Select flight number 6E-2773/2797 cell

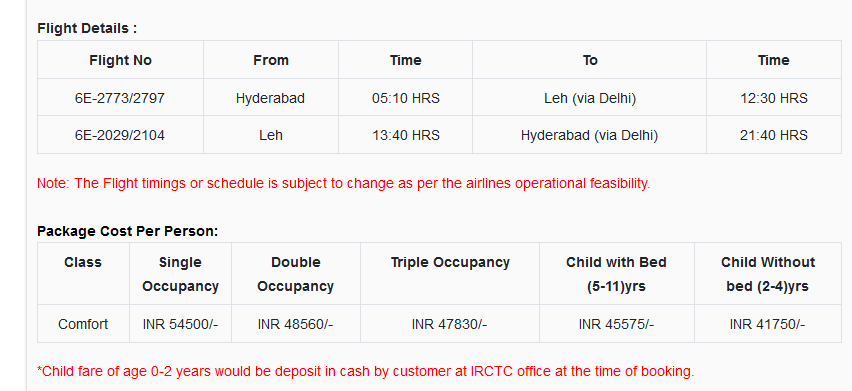pyautogui.click(x=120, y=98)
